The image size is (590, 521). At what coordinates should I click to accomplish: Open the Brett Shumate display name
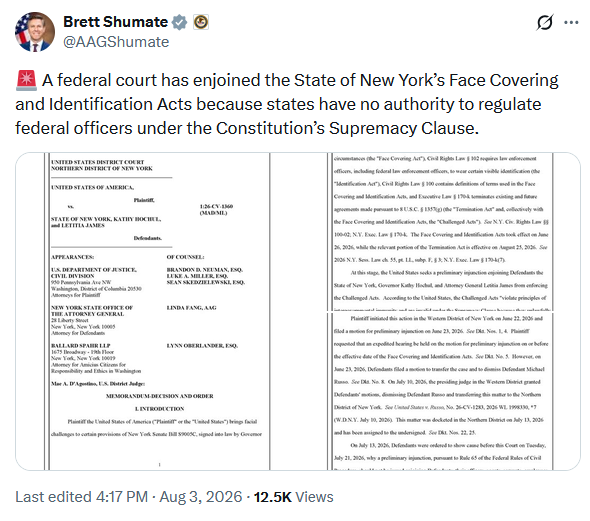pos(115,22)
